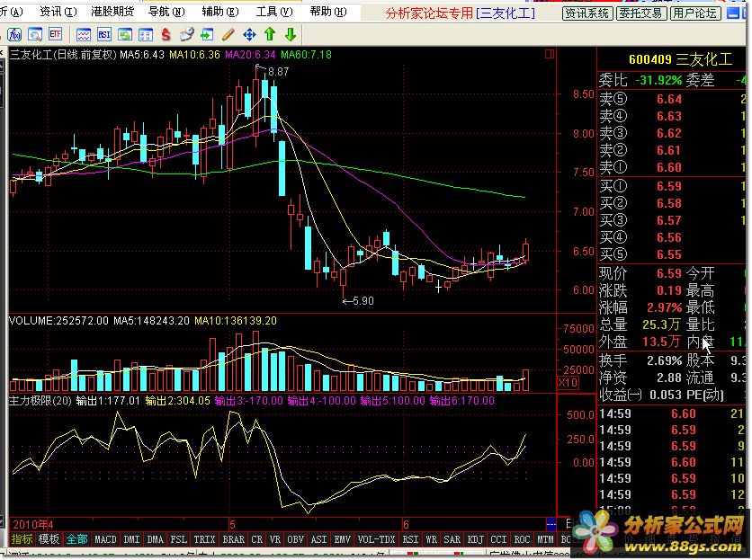
Task: Click the 涨幅 2.97% value
Action: click(x=664, y=307)
